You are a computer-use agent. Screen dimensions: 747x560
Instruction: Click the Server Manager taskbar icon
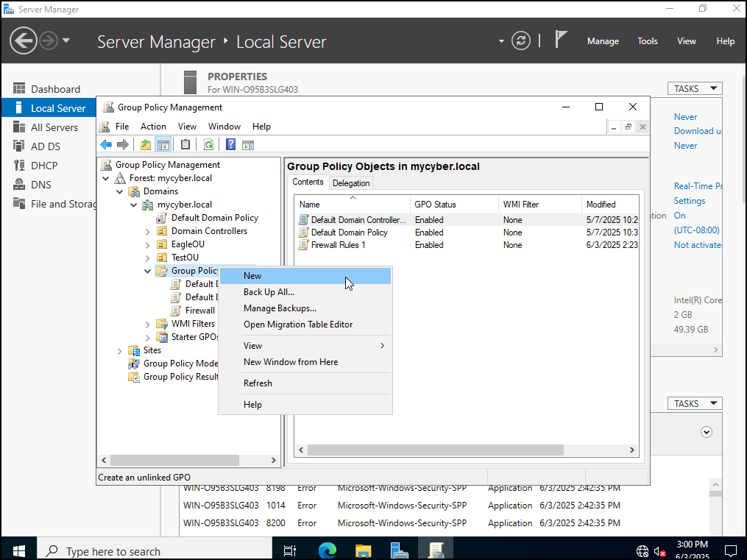[399, 550]
